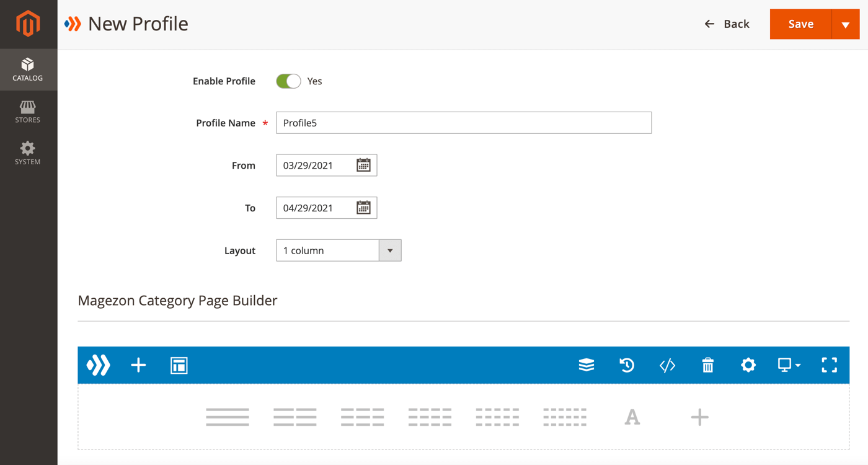Open the Templates icon in the page builder
This screenshot has height=465, width=868.
pos(179,365)
